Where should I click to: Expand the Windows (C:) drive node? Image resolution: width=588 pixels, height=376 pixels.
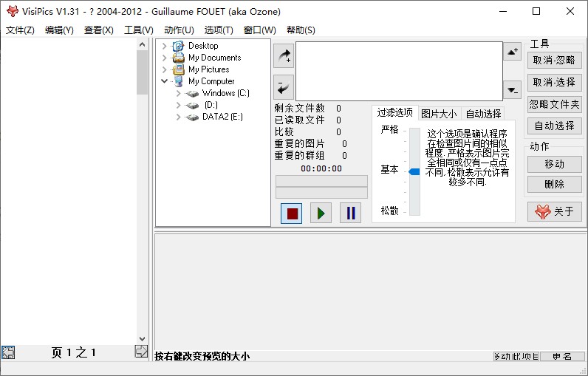pyautogui.click(x=178, y=93)
